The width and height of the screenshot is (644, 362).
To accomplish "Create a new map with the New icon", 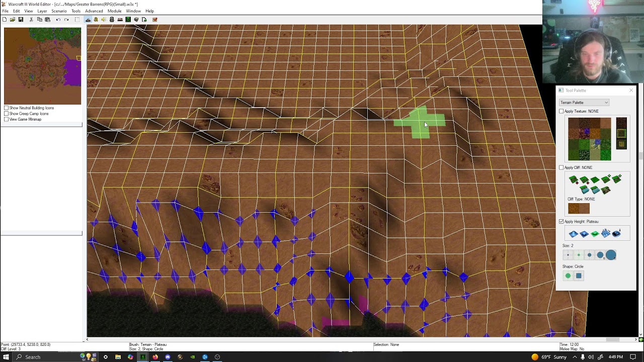I will tap(5, 20).
